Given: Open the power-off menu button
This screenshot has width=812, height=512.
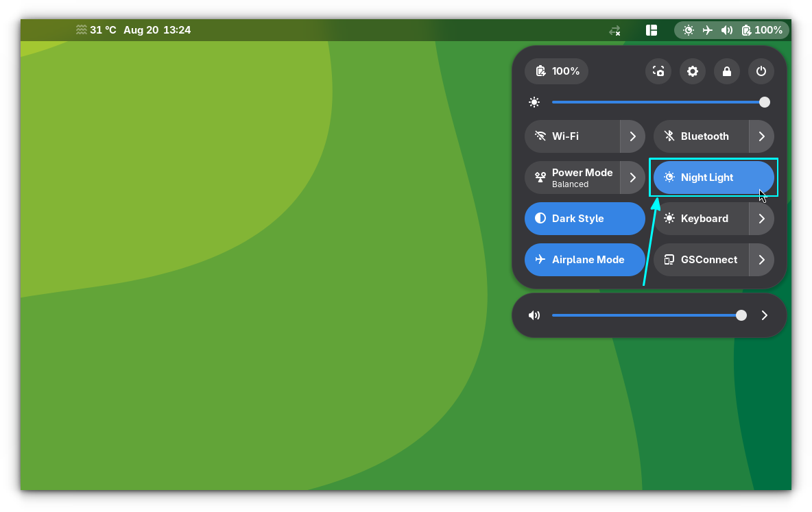Looking at the screenshot, I should 761,71.
